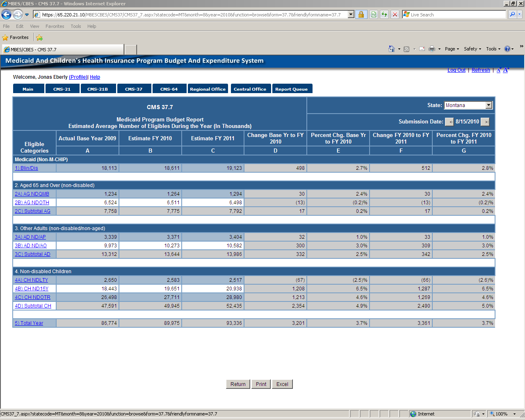Open the Favorites menu
525x420 pixels.
pyautogui.click(x=55, y=26)
